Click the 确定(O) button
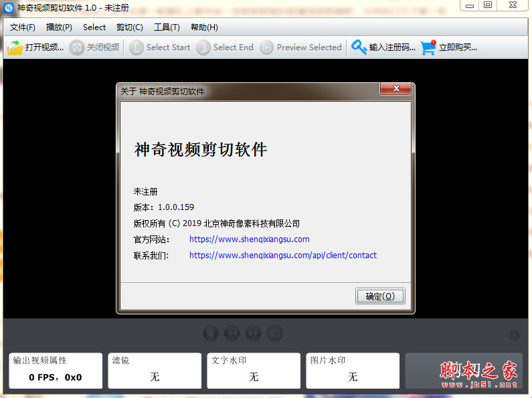The height and width of the screenshot is (398, 532). tap(380, 296)
